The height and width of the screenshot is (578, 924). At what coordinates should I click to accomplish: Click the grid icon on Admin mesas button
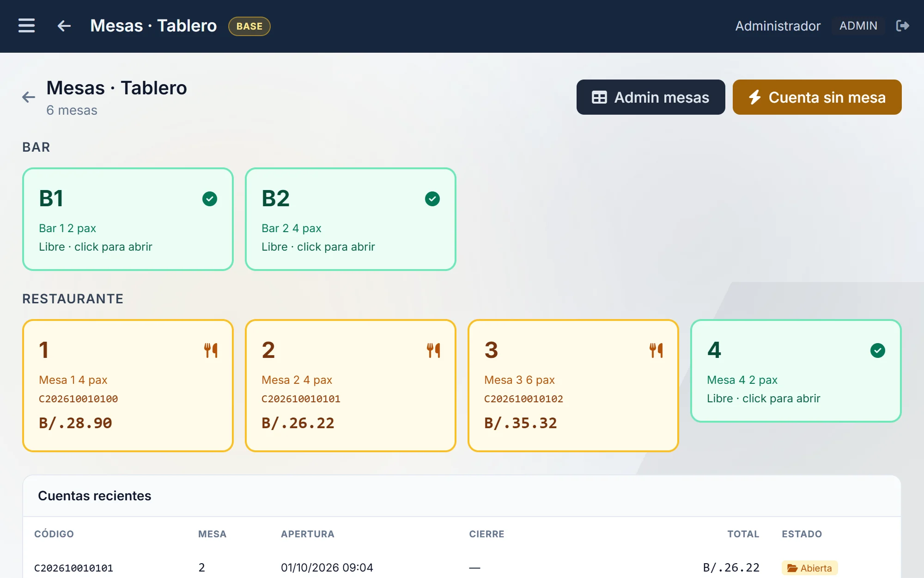click(x=599, y=98)
